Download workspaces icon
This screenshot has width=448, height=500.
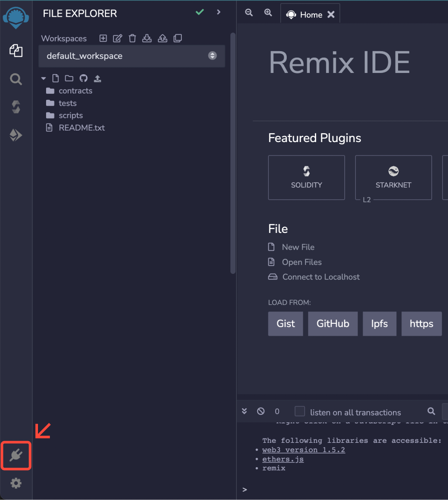tap(147, 38)
